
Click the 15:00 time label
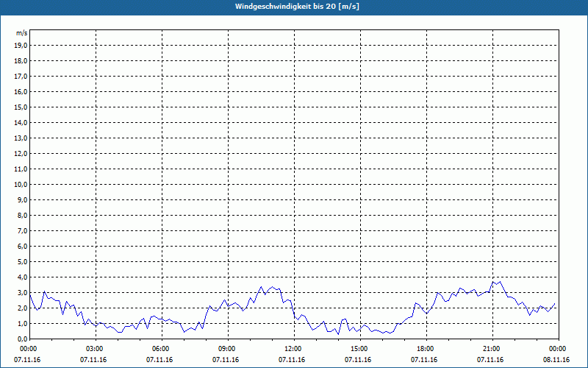[x=360, y=349]
